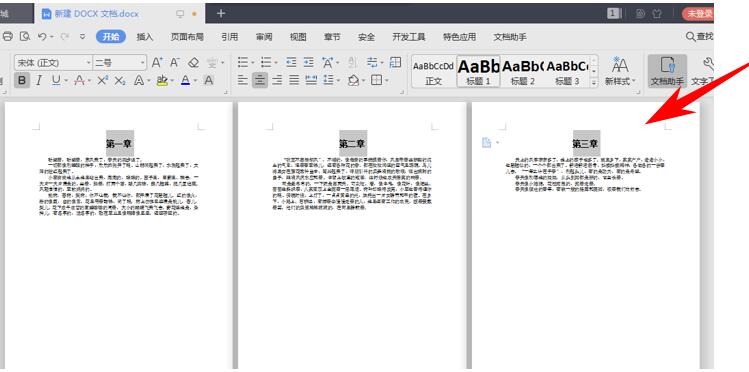749x372 pixels.
Task: Toggle underline formatting
Action: 56,80
